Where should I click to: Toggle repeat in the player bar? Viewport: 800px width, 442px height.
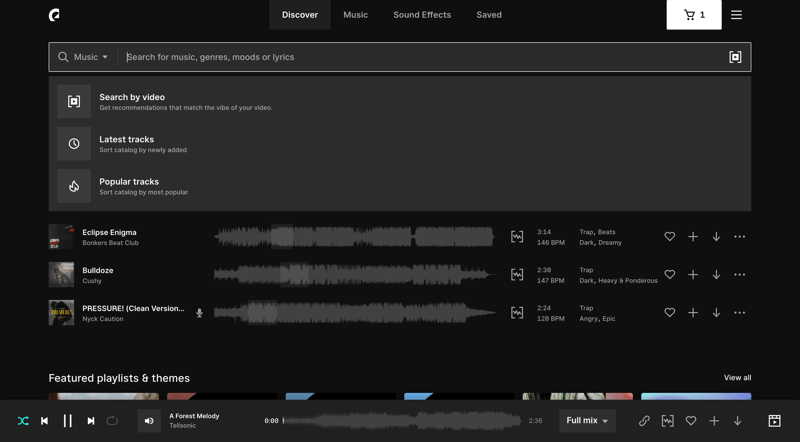tap(112, 421)
